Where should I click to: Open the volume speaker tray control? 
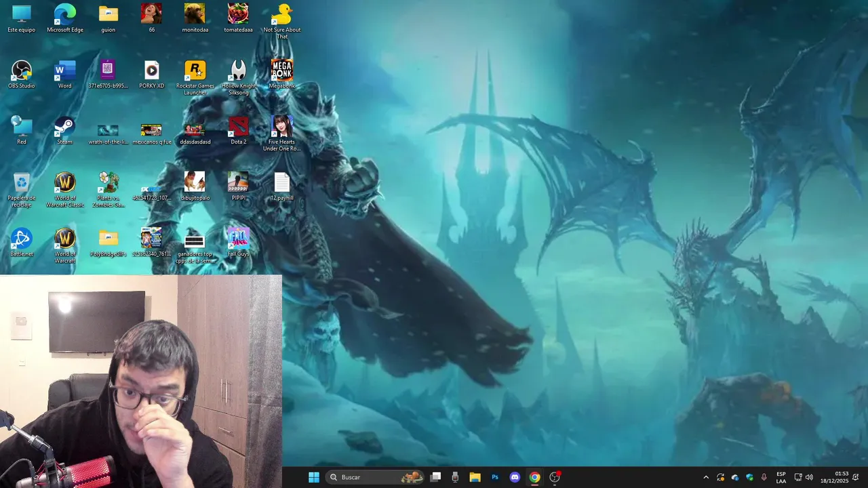point(809,477)
